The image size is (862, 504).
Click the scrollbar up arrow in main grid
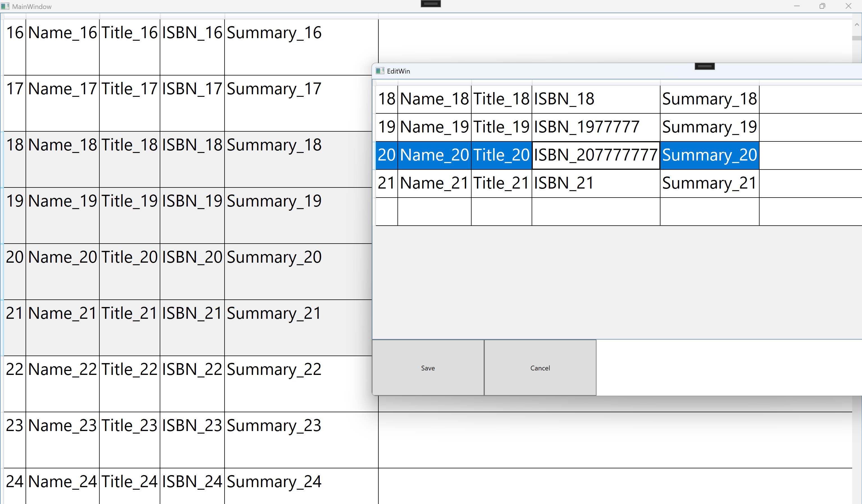pyautogui.click(x=857, y=25)
